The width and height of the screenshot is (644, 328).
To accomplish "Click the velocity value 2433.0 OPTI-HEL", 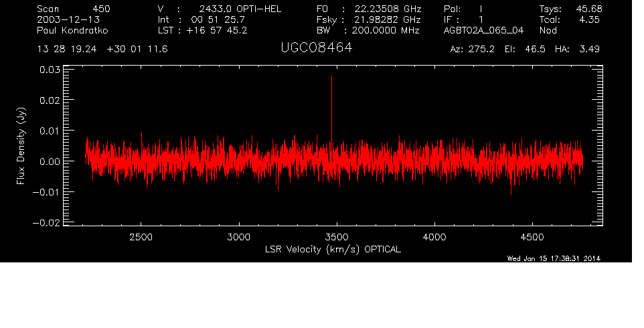I will (245, 9).
